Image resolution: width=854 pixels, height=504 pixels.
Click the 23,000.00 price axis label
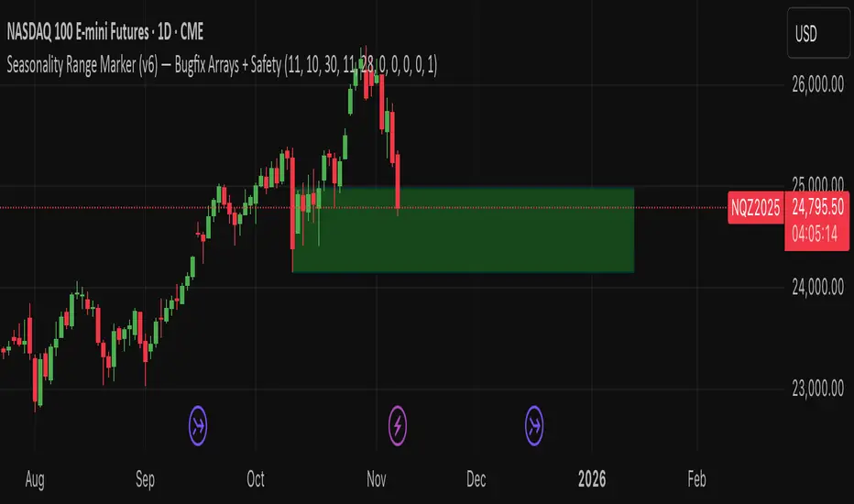(817, 389)
